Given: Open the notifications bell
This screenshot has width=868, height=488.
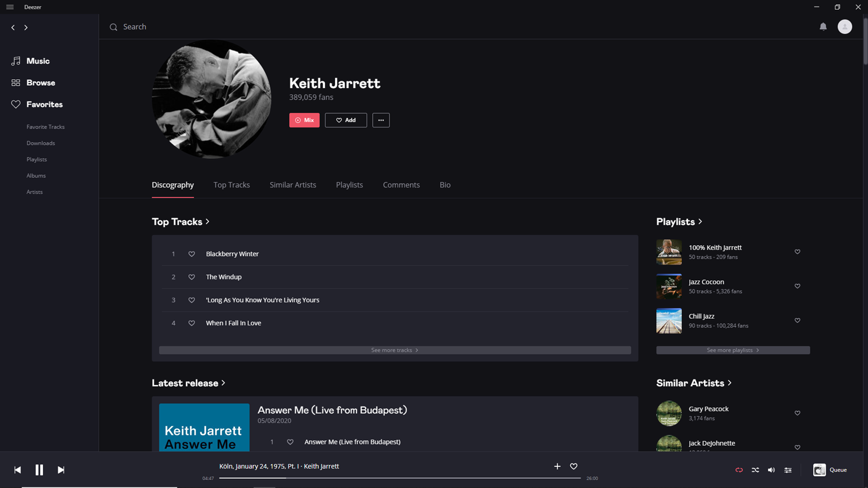Looking at the screenshot, I should 823,27.
